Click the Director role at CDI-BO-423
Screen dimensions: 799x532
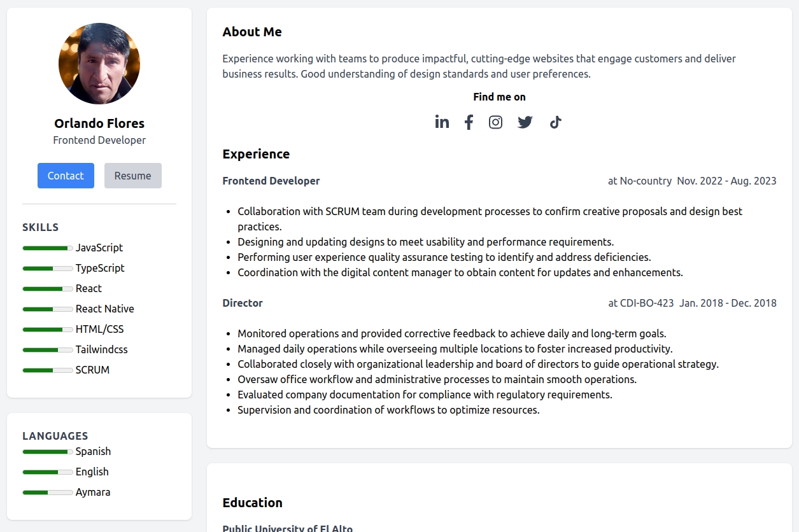[243, 303]
